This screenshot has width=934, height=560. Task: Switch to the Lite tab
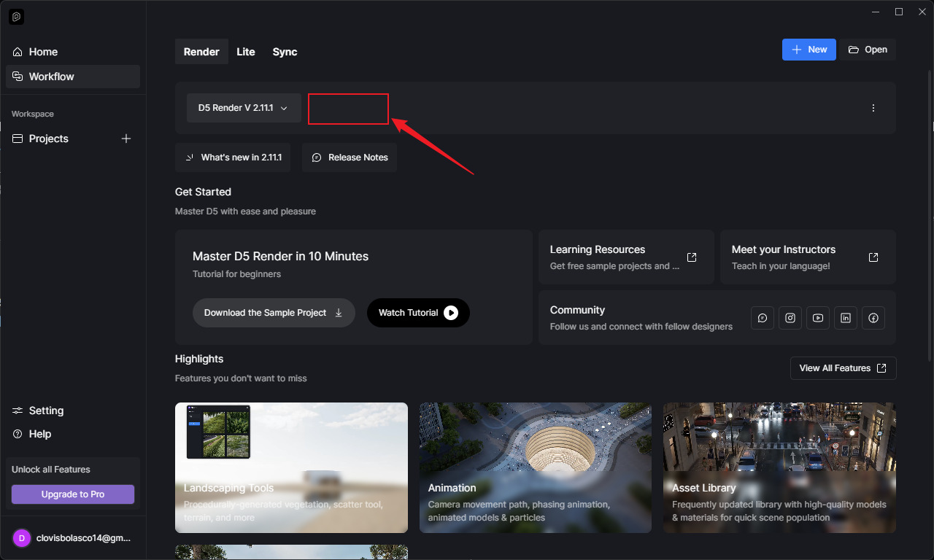pos(246,52)
